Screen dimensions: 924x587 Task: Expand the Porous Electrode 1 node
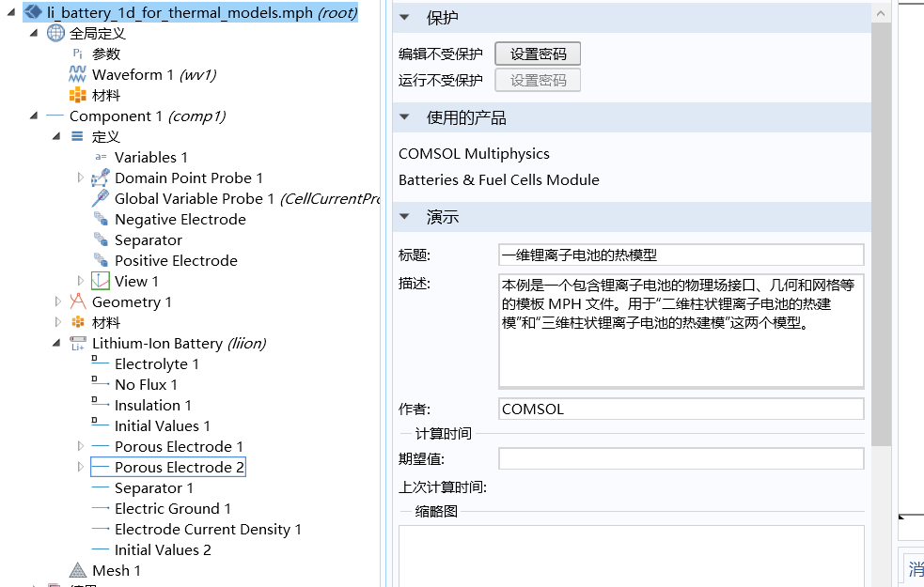81,447
